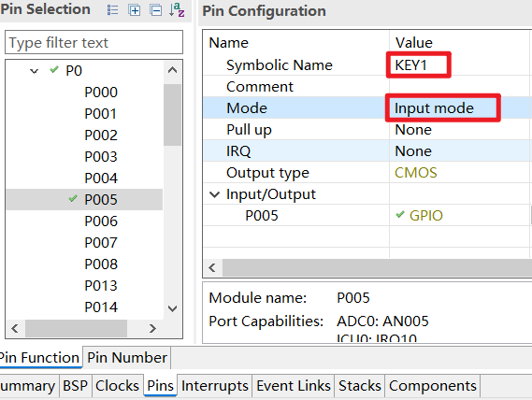Click the Type filter text field
Image resolution: width=532 pixels, height=400 pixels.
pyautogui.click(x=94, y=42)
